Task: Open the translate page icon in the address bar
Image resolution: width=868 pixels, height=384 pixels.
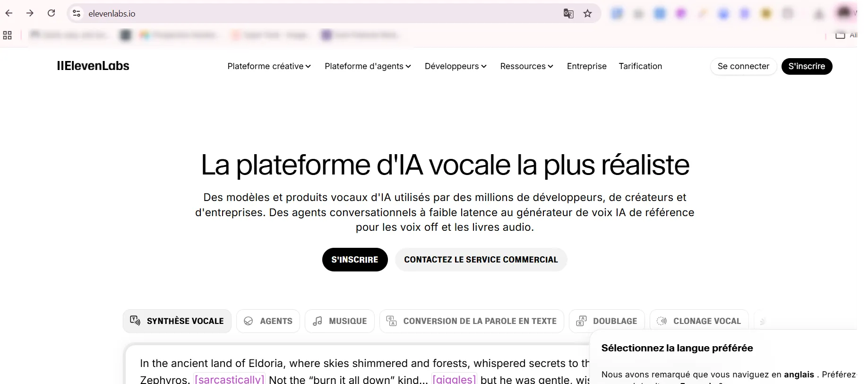Action: pyautogui.click(x=568, y=13)
